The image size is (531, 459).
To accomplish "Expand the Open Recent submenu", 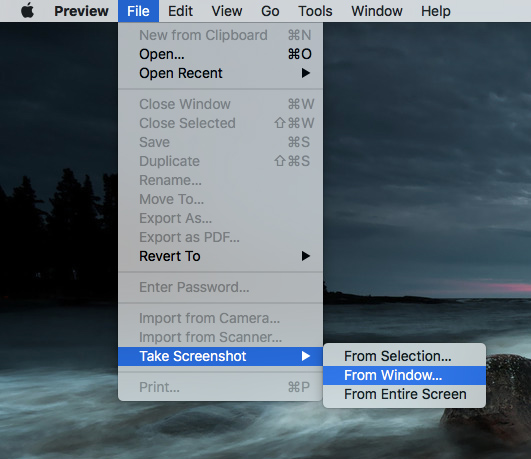I will coord(220,73).
